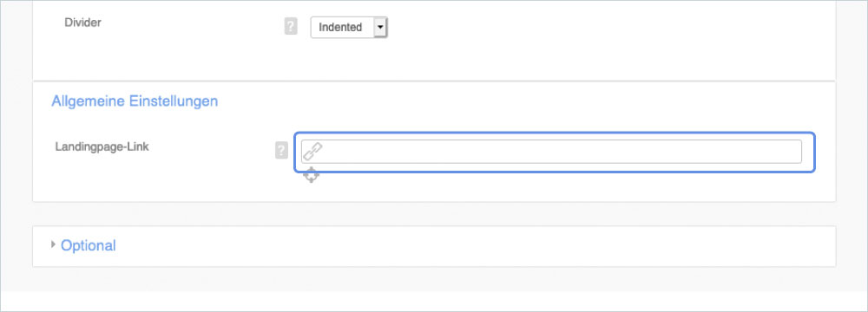Click the Optional section title
The width and height of the screenshot is (868, 312).
[88, 245]
